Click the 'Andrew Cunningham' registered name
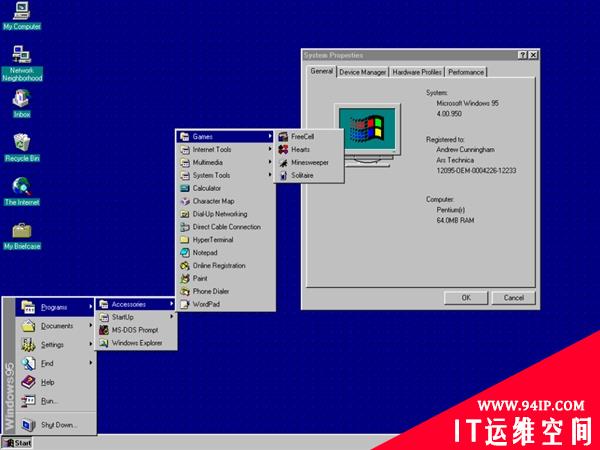 [465, 150]
